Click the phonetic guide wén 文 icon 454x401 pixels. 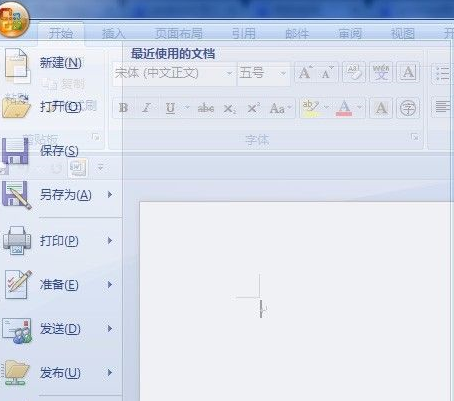coord(381,72)
